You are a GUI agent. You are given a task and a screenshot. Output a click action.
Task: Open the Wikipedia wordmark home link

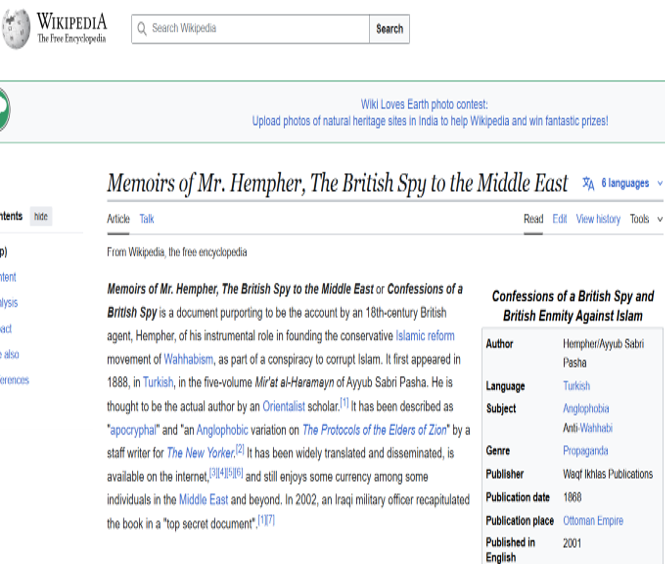[x=72, y=28]
